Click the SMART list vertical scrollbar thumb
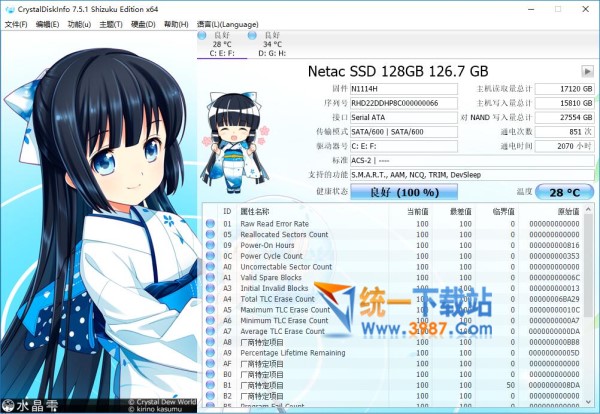The height and width of the screenshot is (414, 600). pyautogui.click(x=589, y=266)
